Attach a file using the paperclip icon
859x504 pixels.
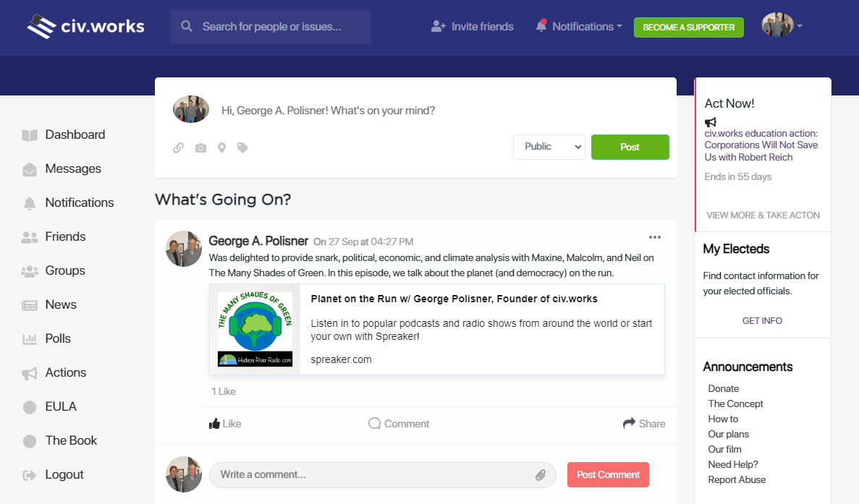pos(541,475)
